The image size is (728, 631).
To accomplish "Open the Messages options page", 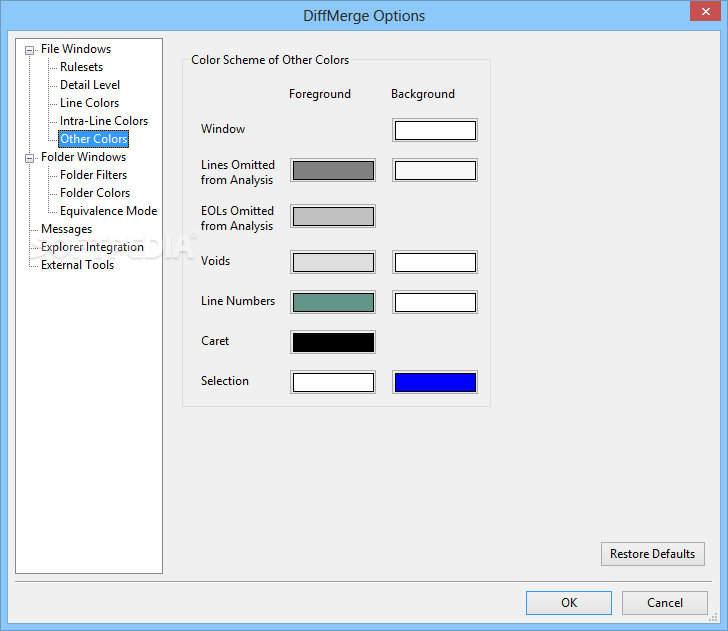I will 66,229.
